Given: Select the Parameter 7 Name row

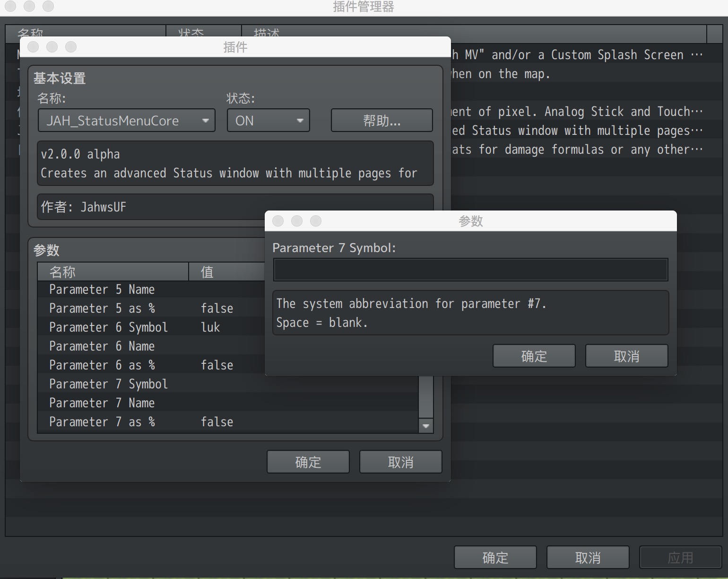Looking at the screenshot, I should pos(228,403).
